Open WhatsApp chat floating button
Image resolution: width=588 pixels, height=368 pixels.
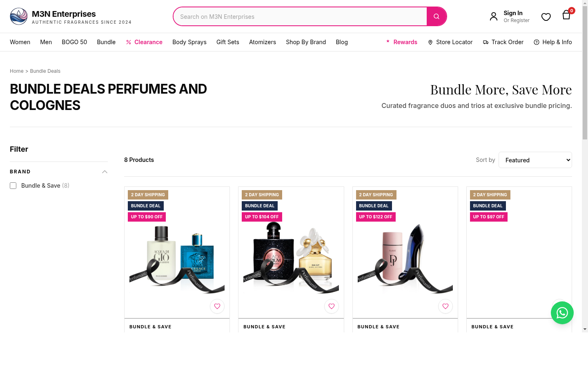[x=562, y=313]
